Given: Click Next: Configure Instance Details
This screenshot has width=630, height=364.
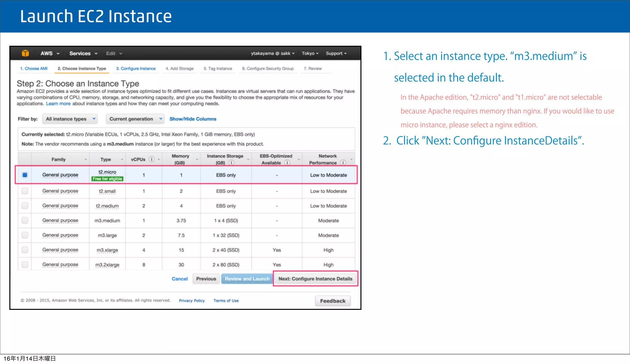Looking at the screenshot, I should pyautogui.click(x=315, y=279).
